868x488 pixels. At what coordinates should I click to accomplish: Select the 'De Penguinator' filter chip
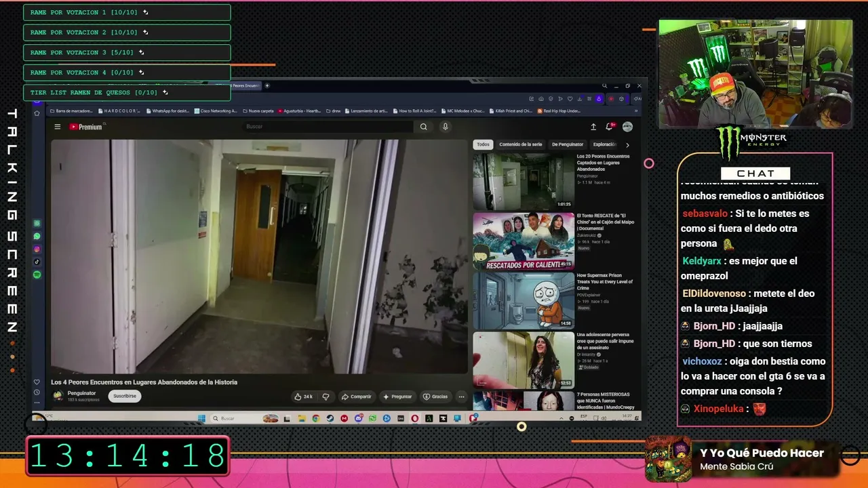(x=568, y=144)
